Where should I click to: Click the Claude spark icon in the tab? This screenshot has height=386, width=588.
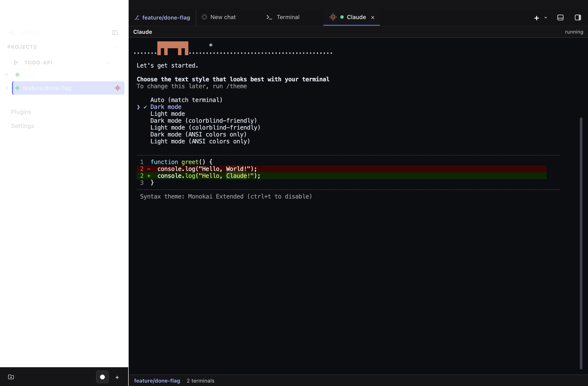pos(333,17)
